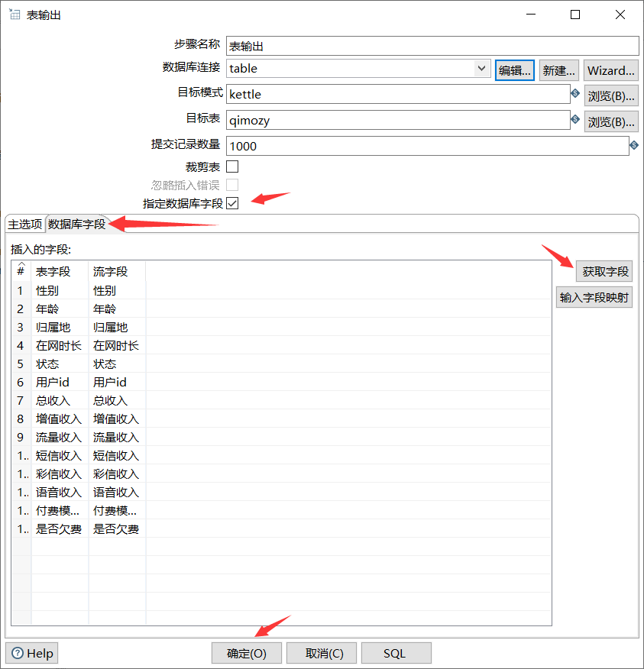Select stream field cell 总收入
This screenshot has height=669, width=644.
pyautogui.click(x=117, y=401)
